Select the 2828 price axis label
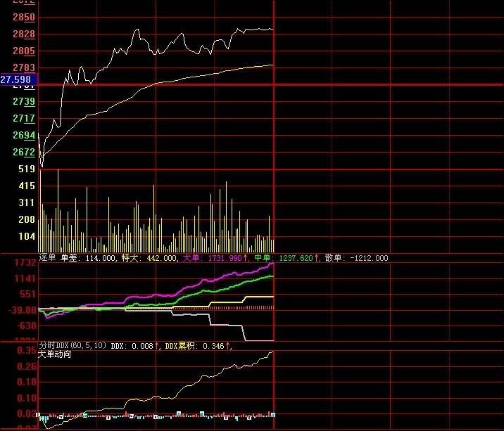The image size is (504, 431). click(24, 34)
